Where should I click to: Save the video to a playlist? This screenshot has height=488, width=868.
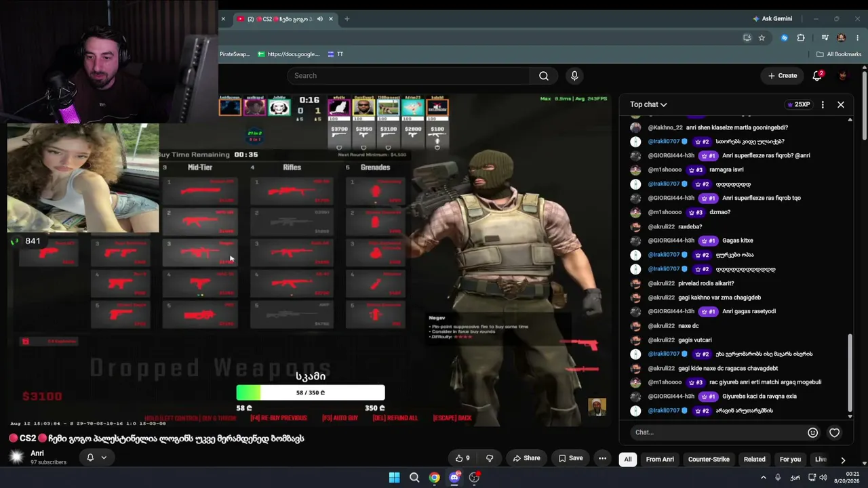coord(570,458)
